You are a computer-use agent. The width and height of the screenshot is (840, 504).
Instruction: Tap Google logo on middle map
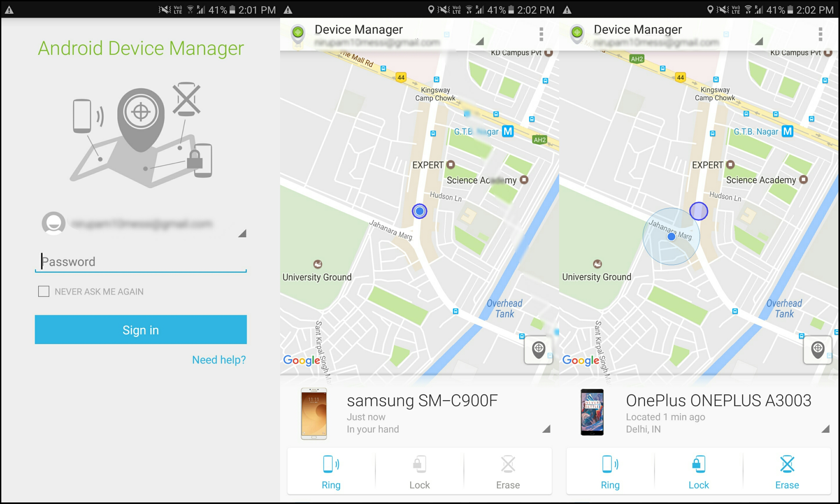tap(302, 360)
